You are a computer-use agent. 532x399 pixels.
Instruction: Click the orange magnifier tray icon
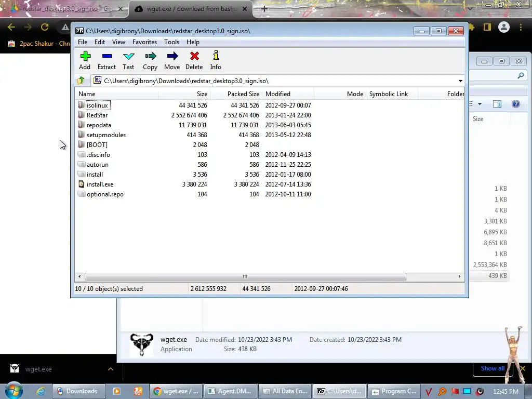tap(442, 392)
